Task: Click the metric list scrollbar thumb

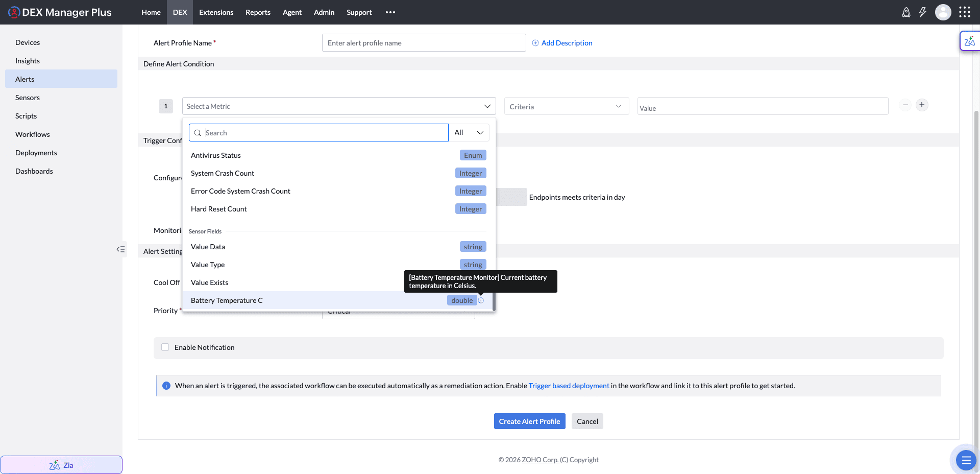Action: (x=494, y=301)
